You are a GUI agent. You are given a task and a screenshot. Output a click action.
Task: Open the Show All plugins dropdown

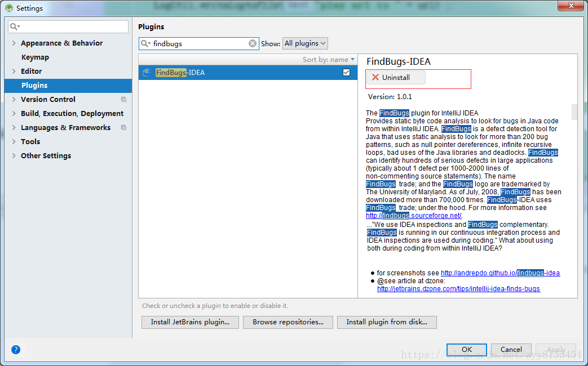tap(305, 43)
